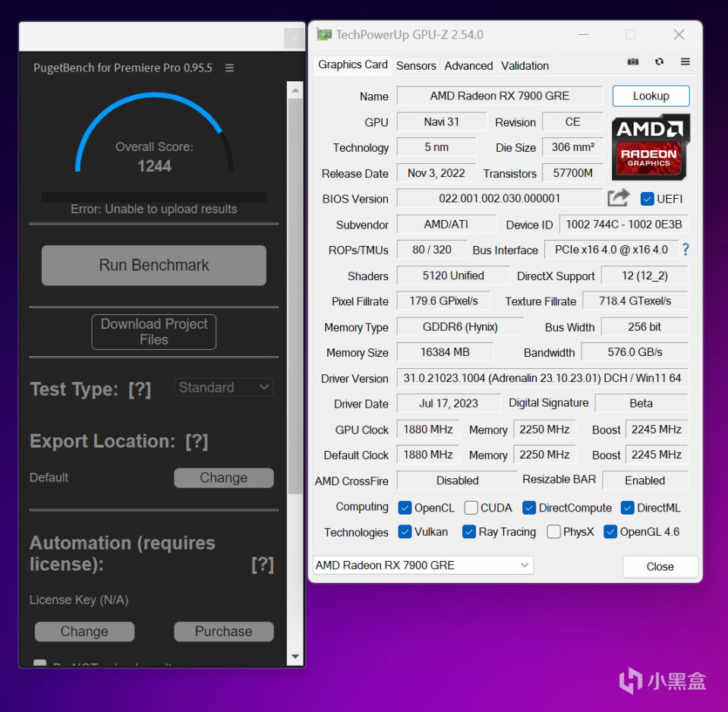Click the GPU-Z app icon in title bar
This screenshot has height=712, width=728.
324,35
